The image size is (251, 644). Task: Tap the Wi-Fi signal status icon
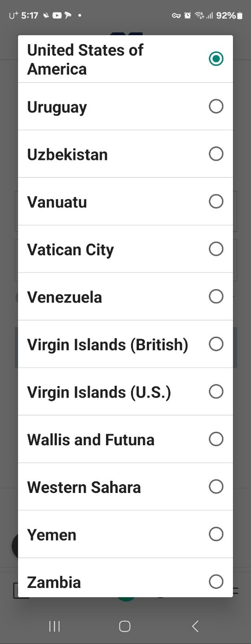(200, 15)
